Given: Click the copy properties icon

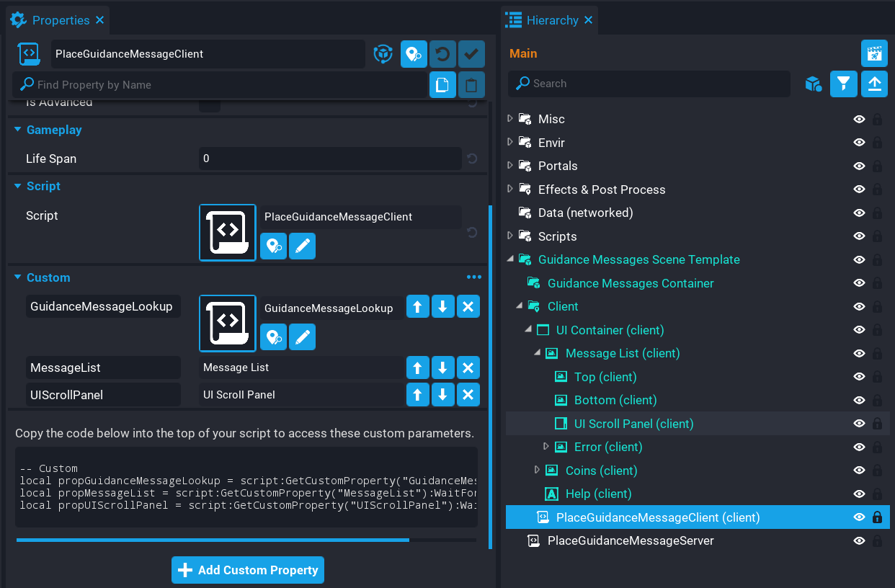Looking at the screenshot, I should pos(442,85).
